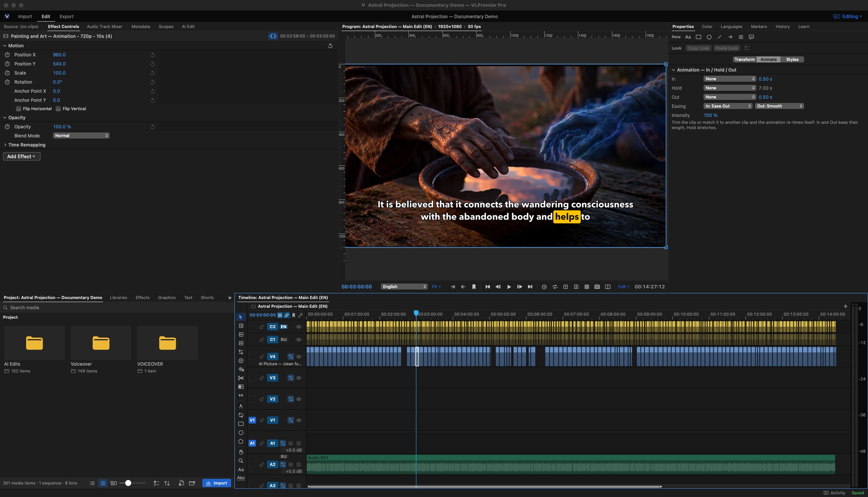Toggle the V1 source patch button

pos(252,420)
